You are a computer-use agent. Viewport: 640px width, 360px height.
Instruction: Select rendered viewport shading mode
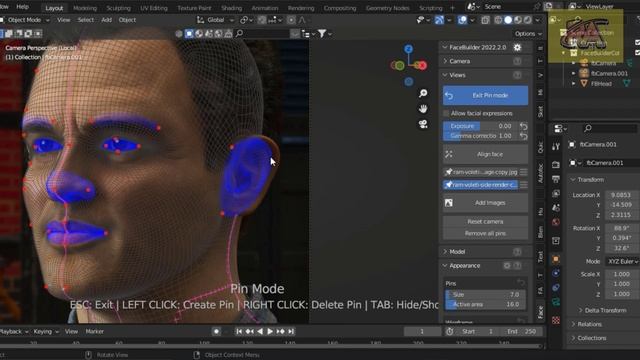click(x=528, y=20)
